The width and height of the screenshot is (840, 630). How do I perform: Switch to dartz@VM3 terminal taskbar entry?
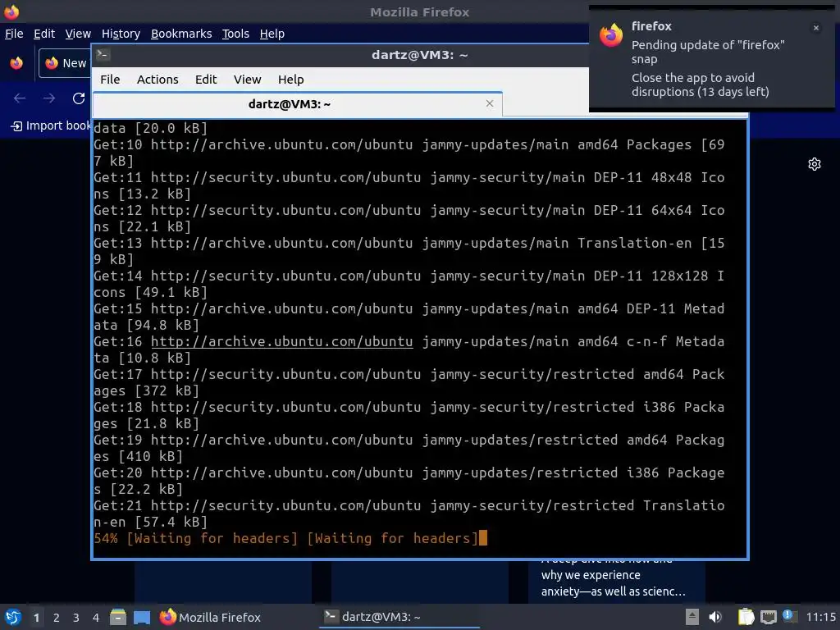[399, 617]
